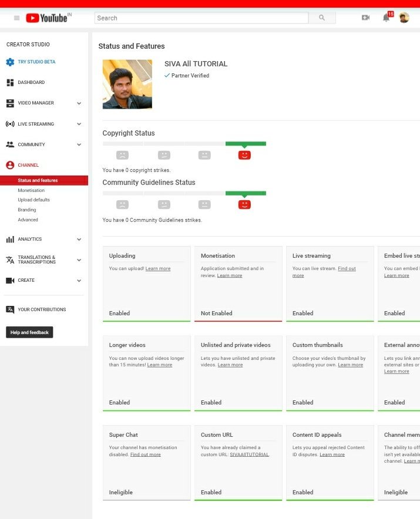The image size is (420, 519).
Task: Expand Translations & Transcriptions section
Action: [79, 260]
